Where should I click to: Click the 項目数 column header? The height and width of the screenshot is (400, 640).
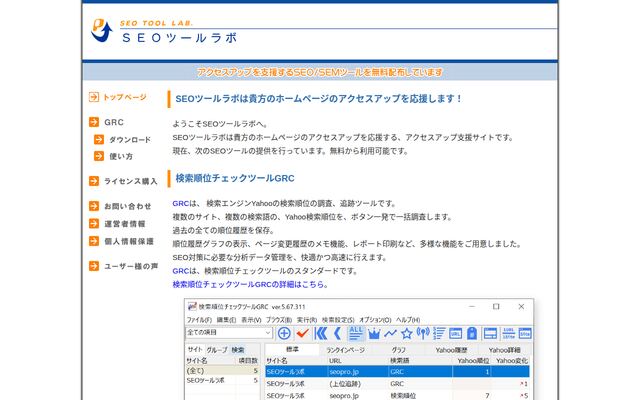click(248, 361)
